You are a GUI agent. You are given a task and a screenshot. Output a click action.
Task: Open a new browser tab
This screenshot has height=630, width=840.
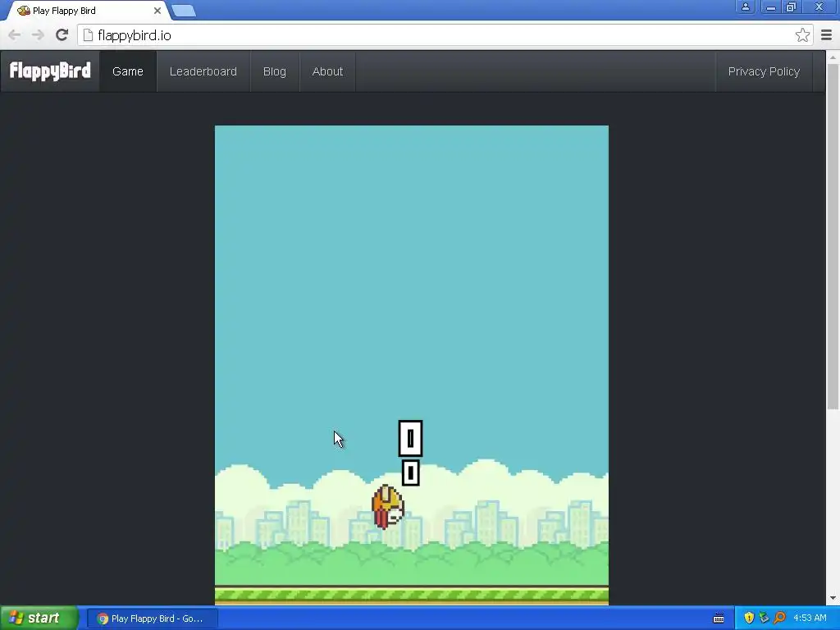click(184, 11)
